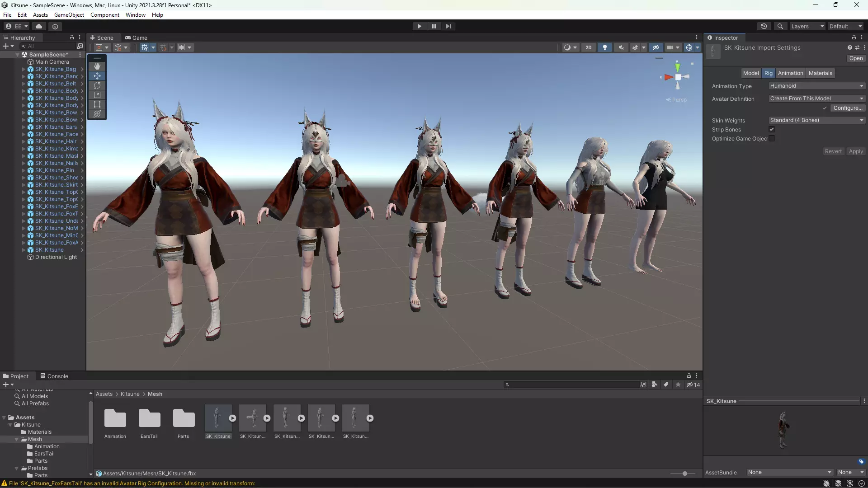Toggle the Strip Bones checkbox
Viewport: 868px width, 488px height.
pos(772,130)
